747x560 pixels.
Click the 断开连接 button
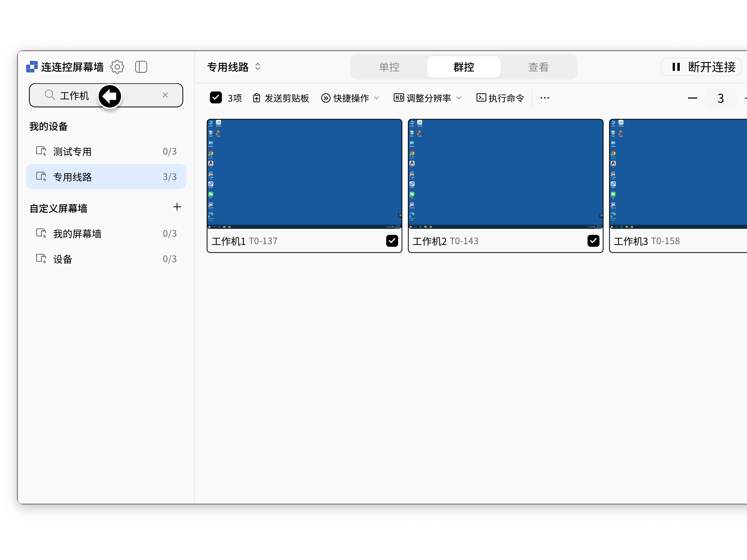click(x=702, y=67)
